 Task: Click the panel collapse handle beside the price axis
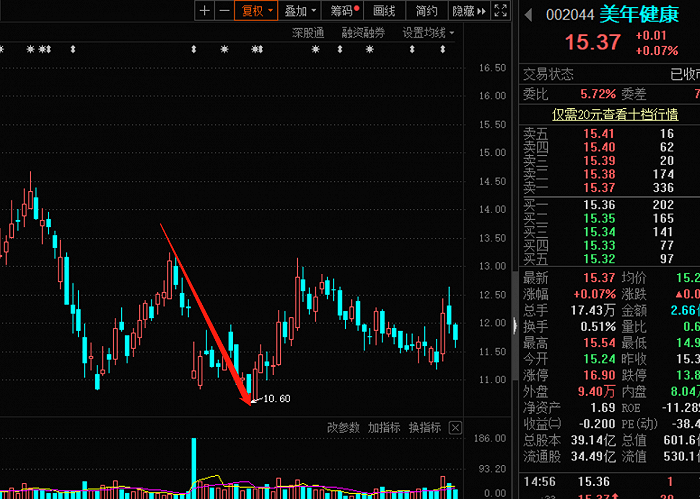pos(514,325)
